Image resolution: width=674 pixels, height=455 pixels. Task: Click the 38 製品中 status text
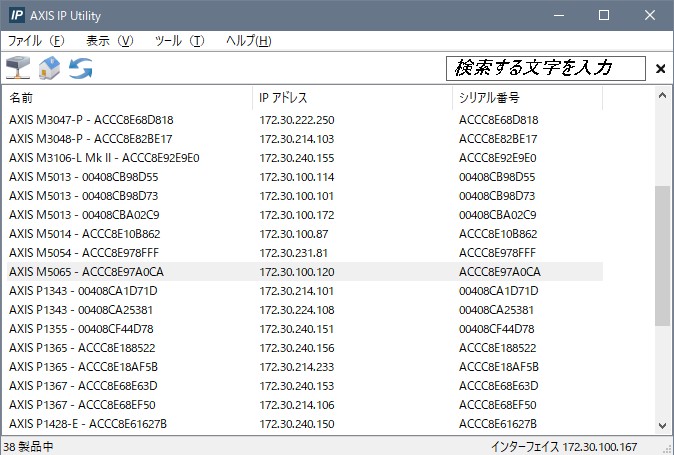tap(28, 446)
